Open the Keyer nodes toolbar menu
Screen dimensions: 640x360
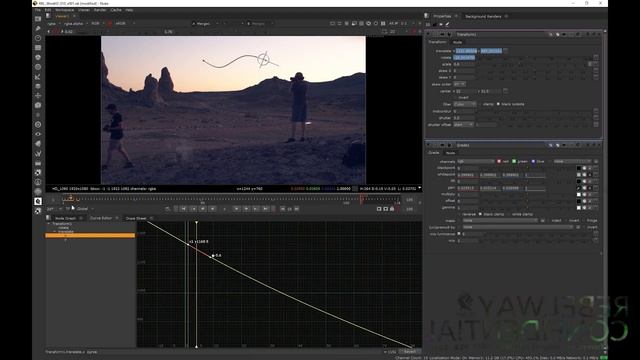38,77
